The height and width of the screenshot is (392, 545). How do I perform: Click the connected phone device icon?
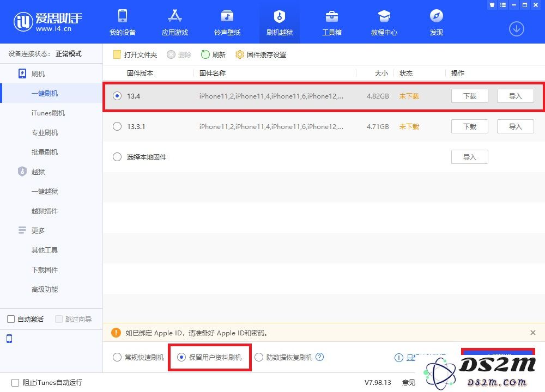pos(9,339)
